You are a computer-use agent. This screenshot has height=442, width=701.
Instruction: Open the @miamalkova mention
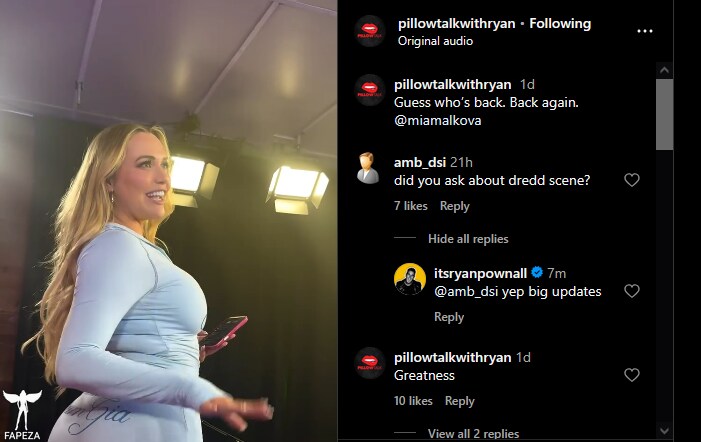point(438,121)
